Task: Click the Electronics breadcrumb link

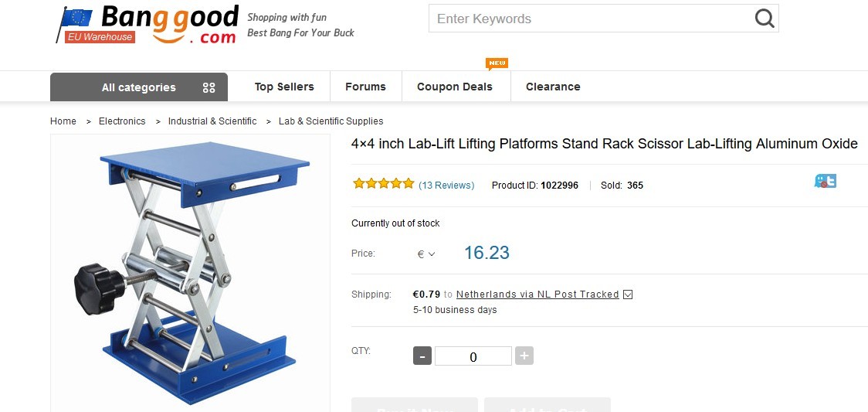Action: 122,121
